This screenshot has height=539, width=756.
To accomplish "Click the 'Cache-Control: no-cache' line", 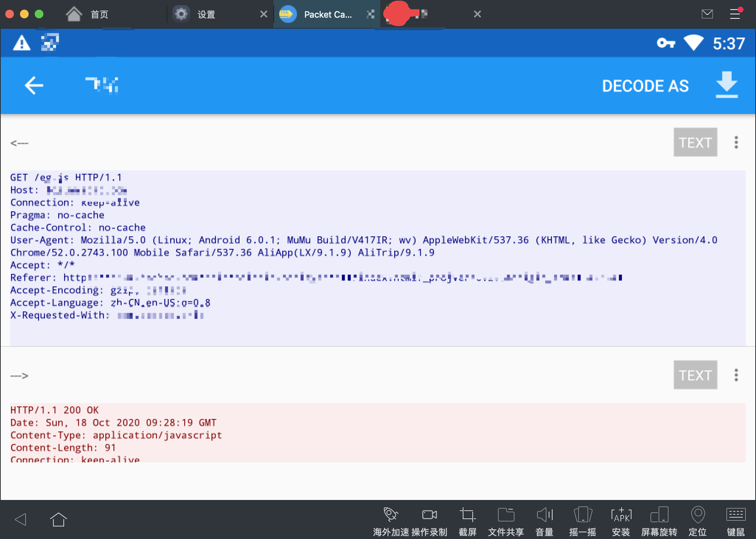I will coord(78,228).
